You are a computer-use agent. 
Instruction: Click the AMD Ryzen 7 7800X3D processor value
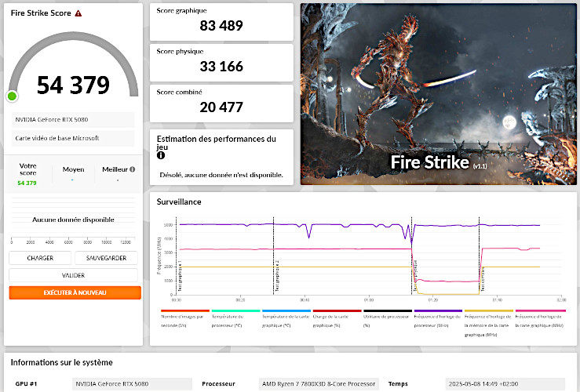319,384
